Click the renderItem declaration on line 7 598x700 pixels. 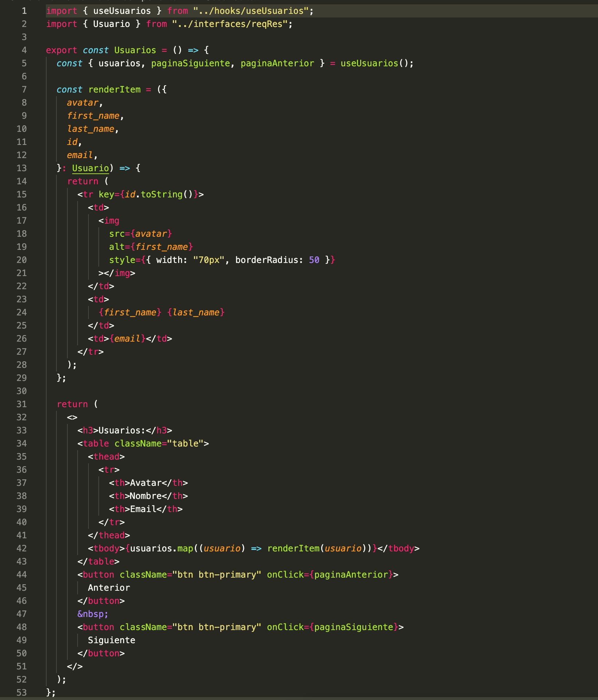click(x=114, y=90)
